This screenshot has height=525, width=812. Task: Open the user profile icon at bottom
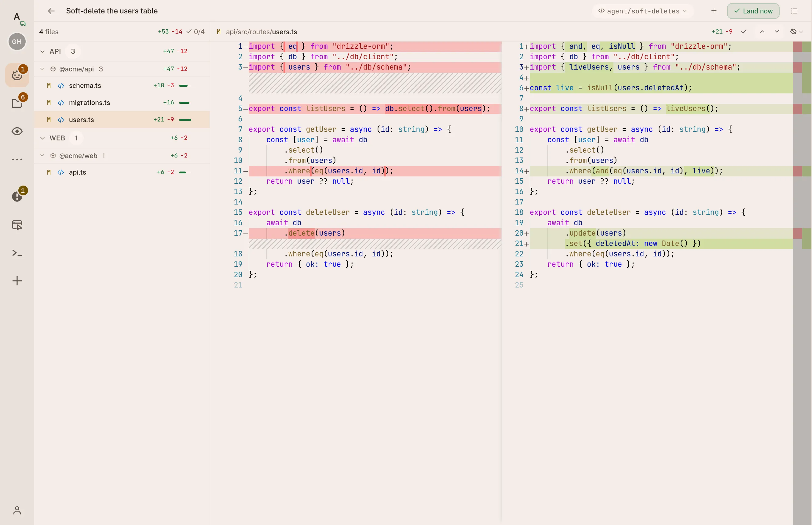coord(17,510)
